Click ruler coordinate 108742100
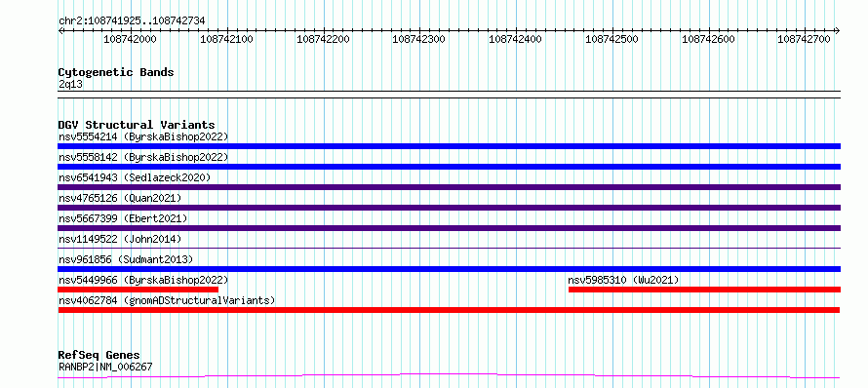 coord(226,39)
